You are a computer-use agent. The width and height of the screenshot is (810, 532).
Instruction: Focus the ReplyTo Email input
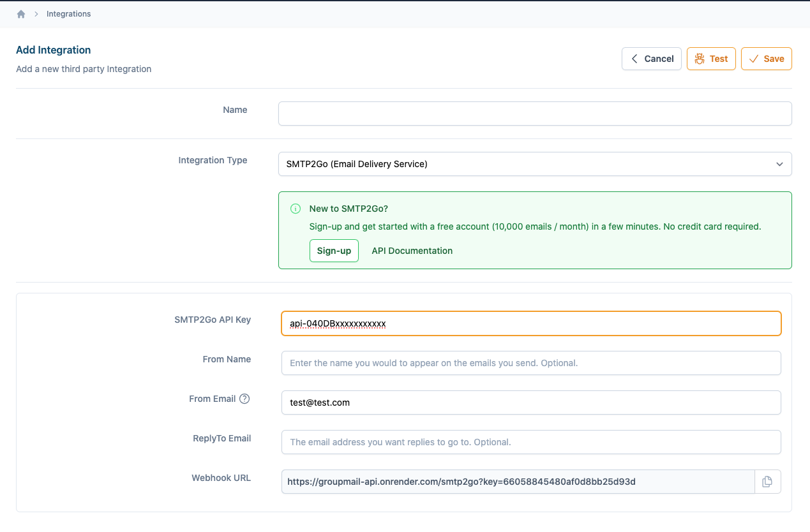coord(530,442)
